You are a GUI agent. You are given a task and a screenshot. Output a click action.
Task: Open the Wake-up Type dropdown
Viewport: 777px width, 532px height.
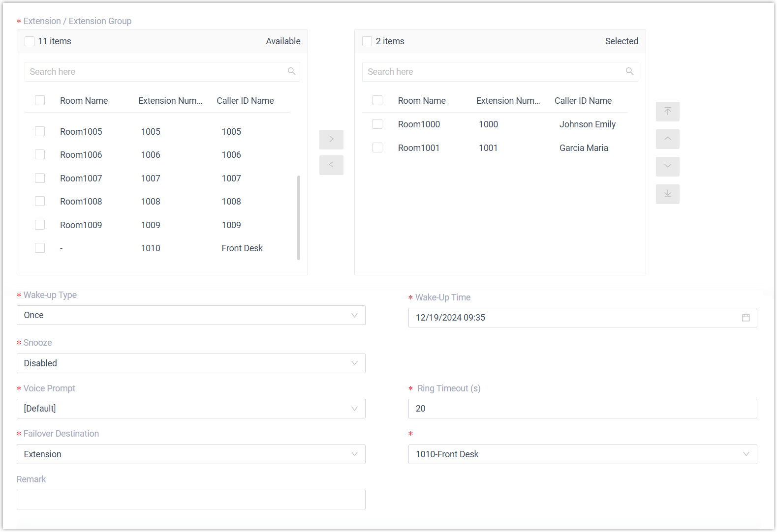(x=191, y=315)
